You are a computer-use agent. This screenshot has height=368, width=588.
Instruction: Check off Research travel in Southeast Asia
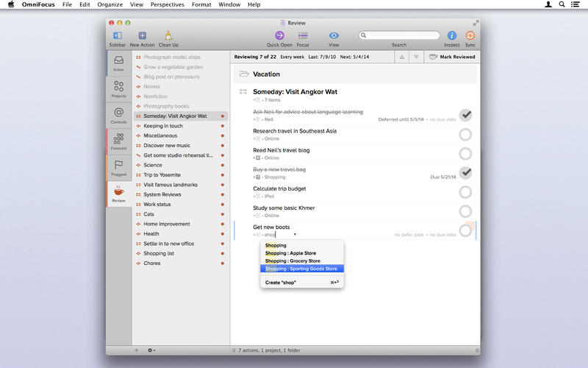point(465,134)
